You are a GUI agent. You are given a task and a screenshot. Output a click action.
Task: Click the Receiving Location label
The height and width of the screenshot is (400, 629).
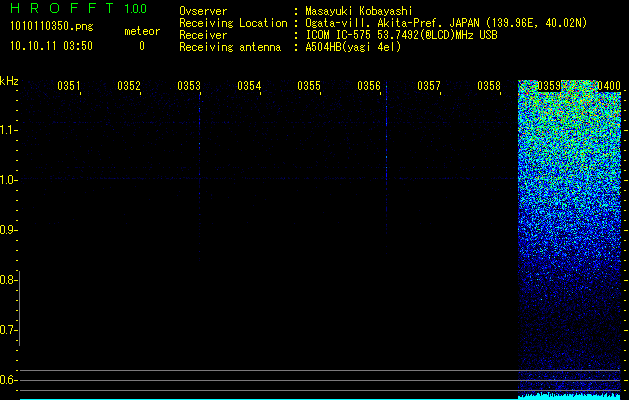point(233,23)
